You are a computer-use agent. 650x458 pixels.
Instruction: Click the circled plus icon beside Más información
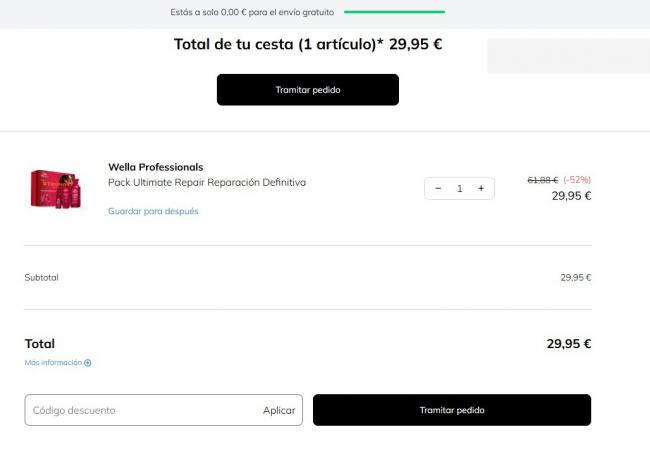pos(88,363)
